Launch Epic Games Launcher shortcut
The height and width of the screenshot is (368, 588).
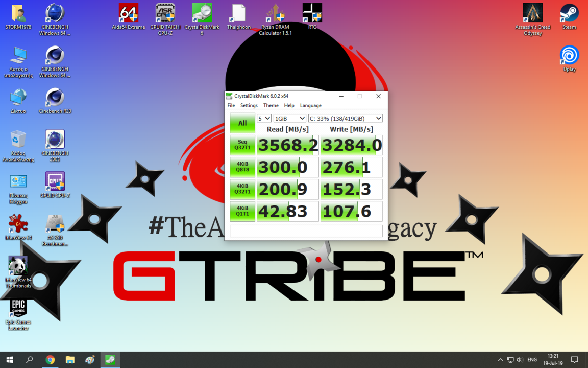[x=18, y=314]
